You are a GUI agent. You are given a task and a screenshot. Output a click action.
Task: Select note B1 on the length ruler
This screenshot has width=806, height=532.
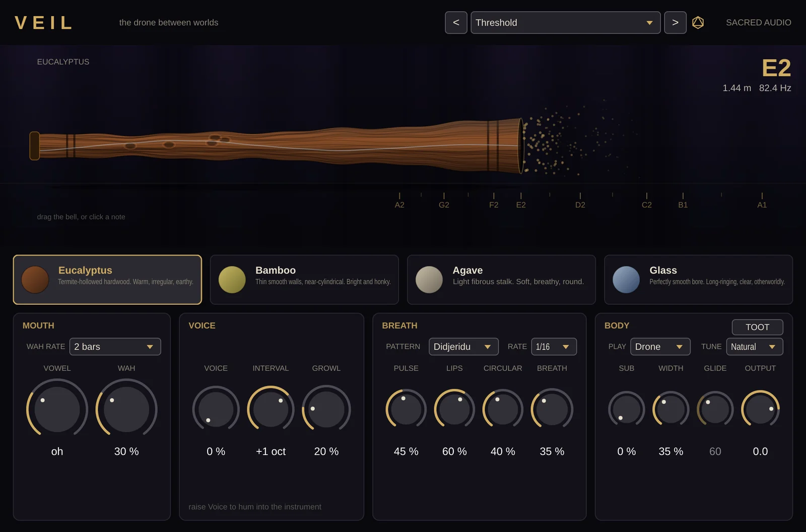click(x=683, y=201)
